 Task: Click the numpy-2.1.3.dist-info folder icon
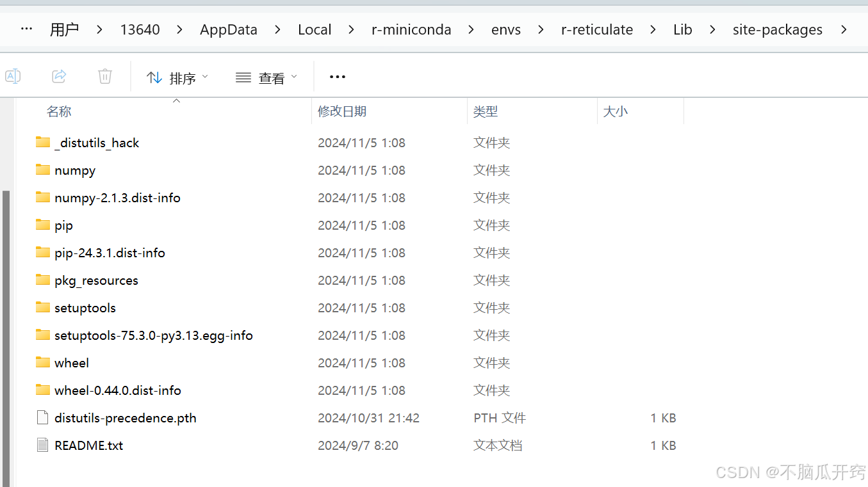(x=43, y=197)
